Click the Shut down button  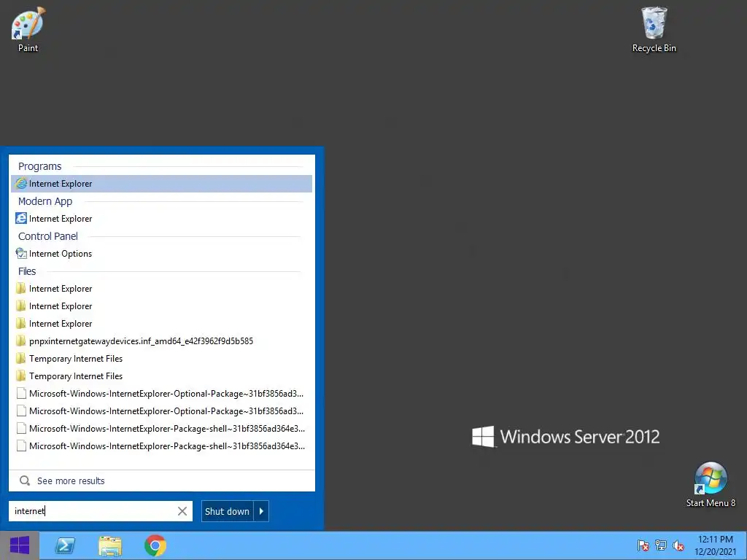pos(228,511)
